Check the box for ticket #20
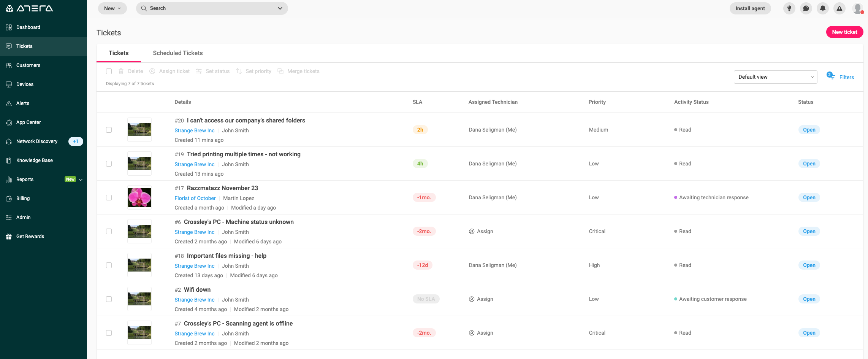 (x=109, y=130)
